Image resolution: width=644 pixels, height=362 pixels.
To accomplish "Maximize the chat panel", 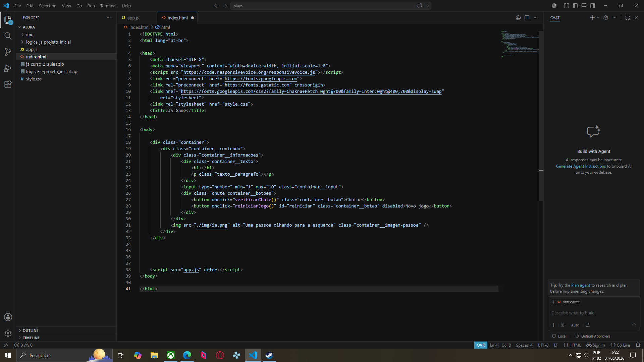I will (628, 18).
